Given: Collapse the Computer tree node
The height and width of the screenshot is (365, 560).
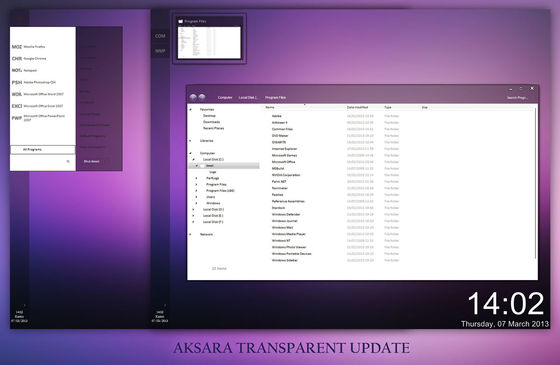Looking at the screenshot, I should 190,153.
